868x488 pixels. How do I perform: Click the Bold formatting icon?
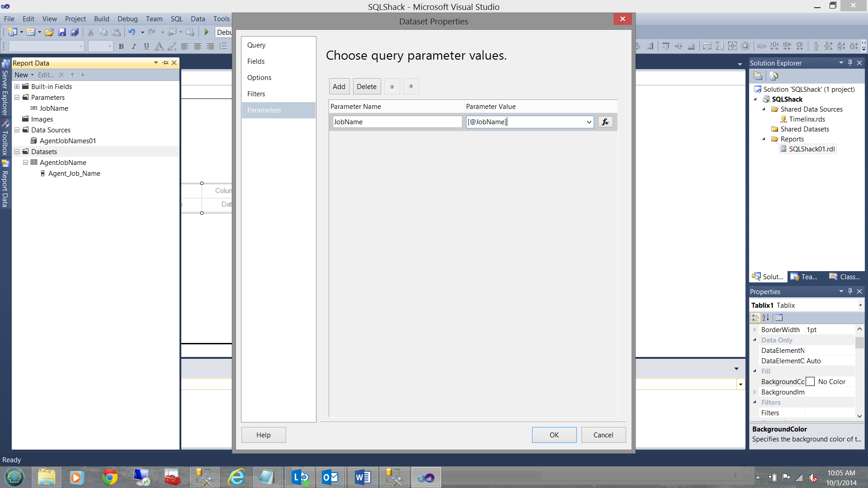[121, 46]
